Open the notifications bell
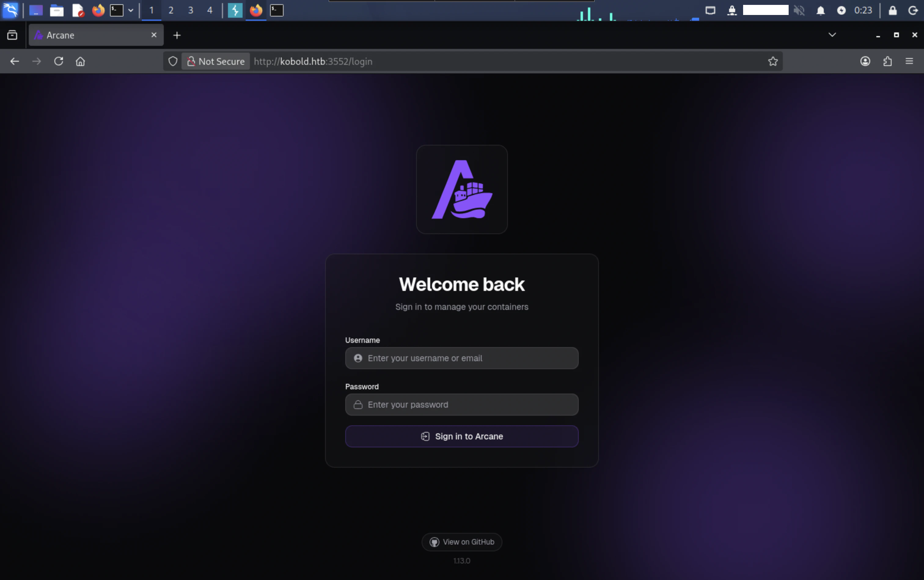924x580 pixels. pos(820,10)
